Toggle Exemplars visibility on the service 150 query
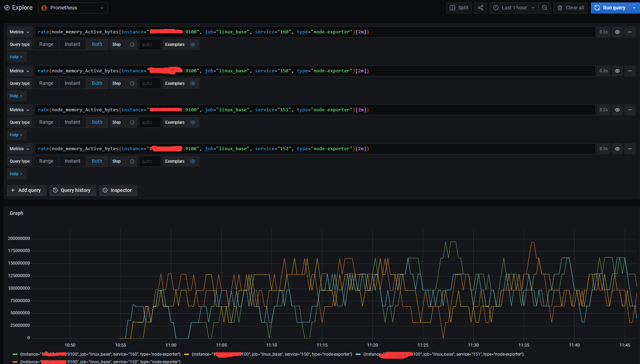This screenshot has width=640, height=364. click(192, 83)
